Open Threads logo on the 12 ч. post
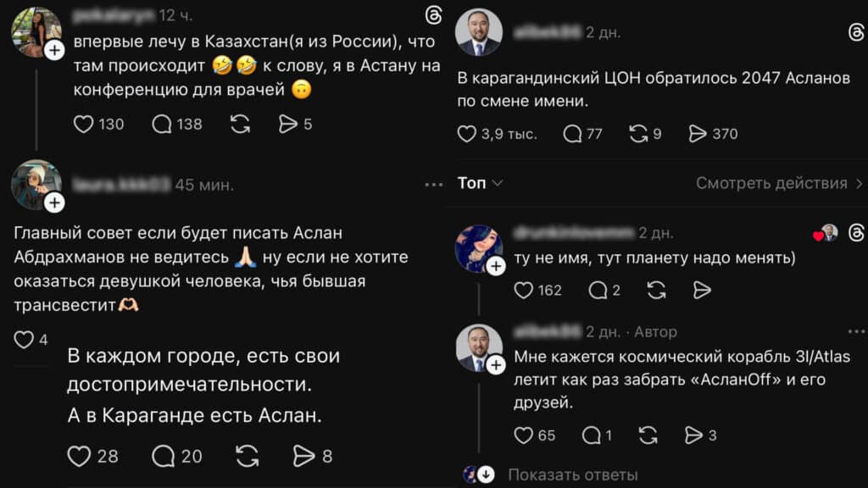This screenshot has width=868, height=488. [433, 15]
